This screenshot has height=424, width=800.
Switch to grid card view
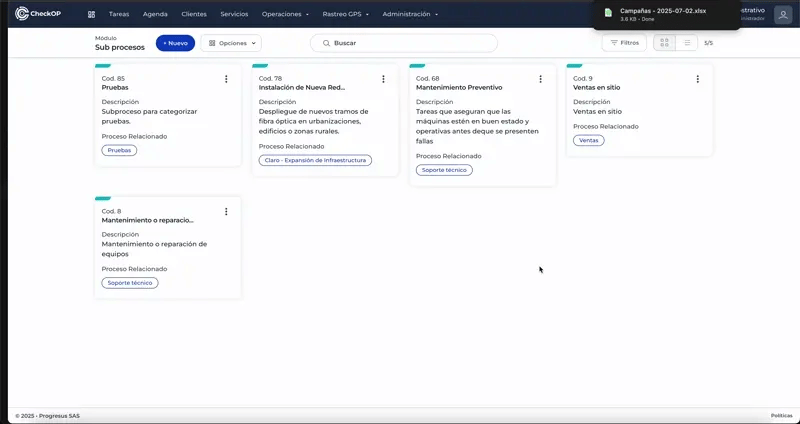click(664, 43)
